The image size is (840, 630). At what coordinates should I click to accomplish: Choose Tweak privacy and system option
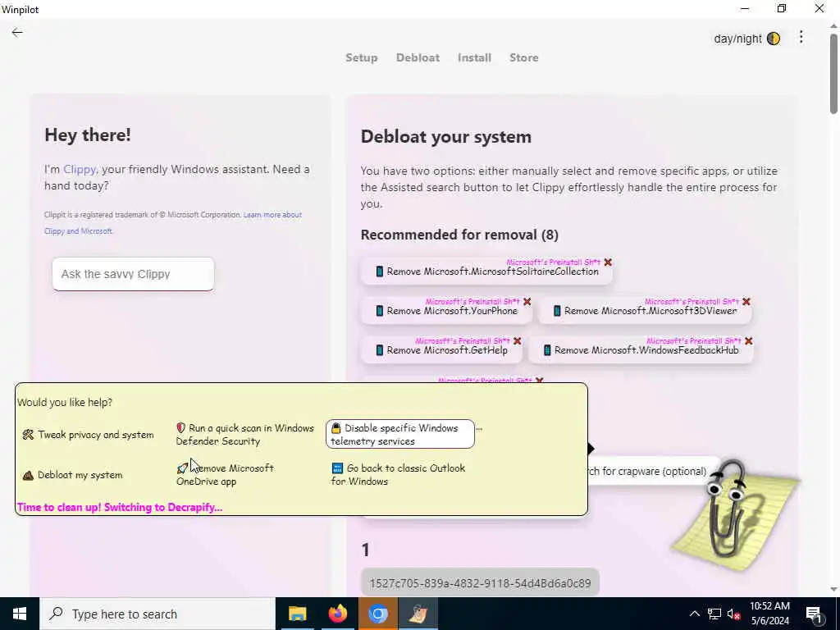pos(88,435)
